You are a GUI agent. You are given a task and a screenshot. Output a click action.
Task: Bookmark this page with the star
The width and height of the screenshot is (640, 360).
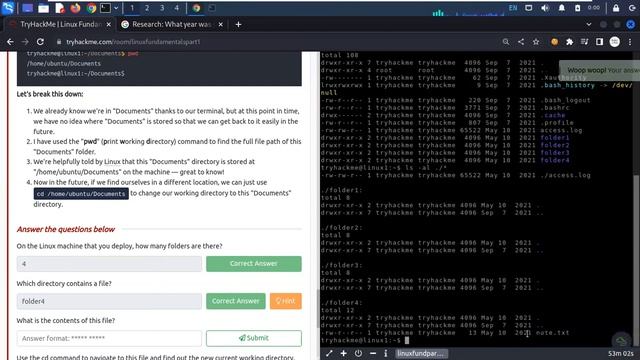click(x=536, y=42)
